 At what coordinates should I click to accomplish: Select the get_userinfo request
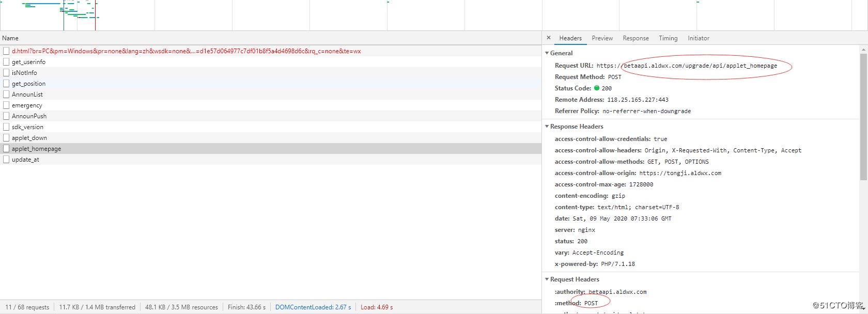click(28, 62)
